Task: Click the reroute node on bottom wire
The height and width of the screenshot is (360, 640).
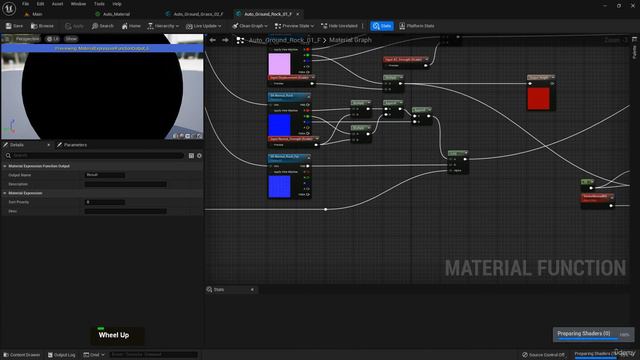Action: tap(325, 209)
